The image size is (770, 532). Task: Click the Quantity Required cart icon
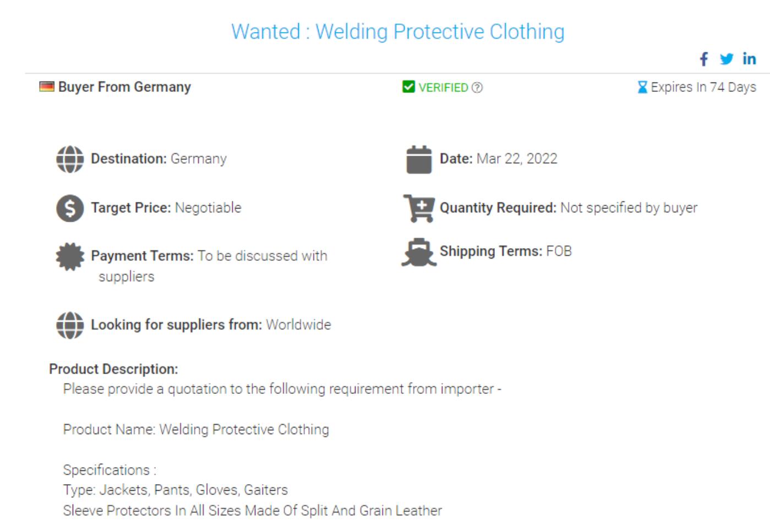click(x=419, y=208)
